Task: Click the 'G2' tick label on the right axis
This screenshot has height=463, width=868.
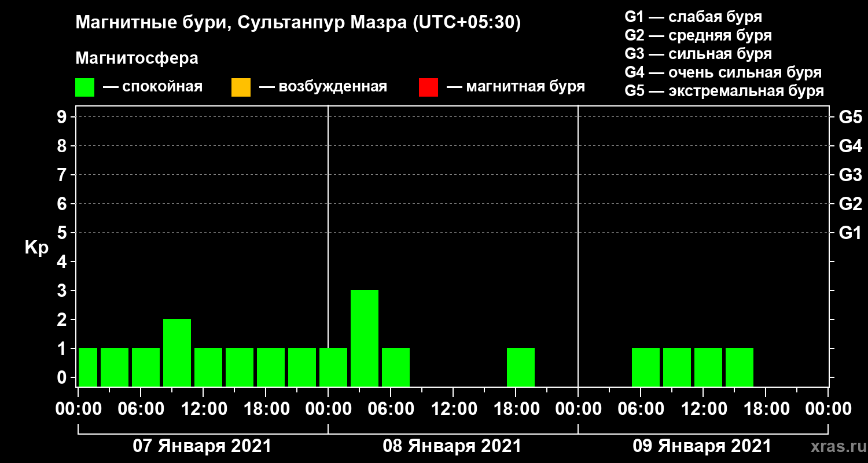Action: 850,204
